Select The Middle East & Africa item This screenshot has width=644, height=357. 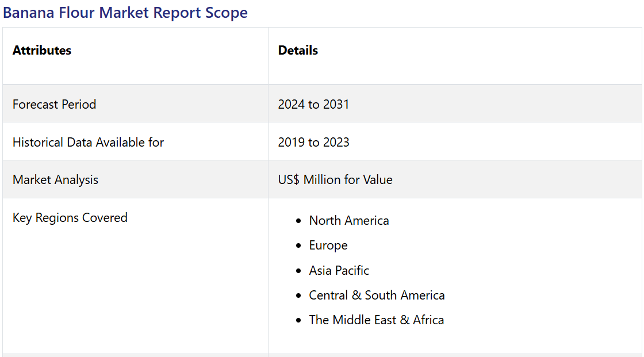pos(376,320)
